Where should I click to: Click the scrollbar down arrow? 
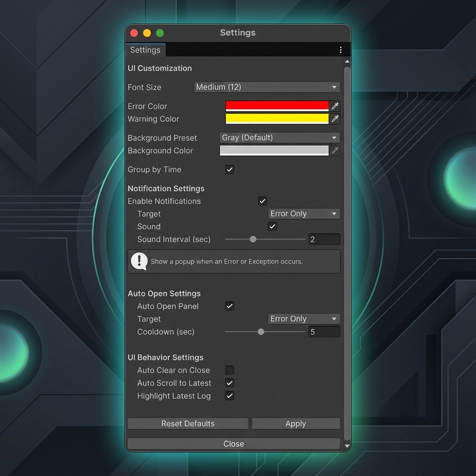click(347, 446)
